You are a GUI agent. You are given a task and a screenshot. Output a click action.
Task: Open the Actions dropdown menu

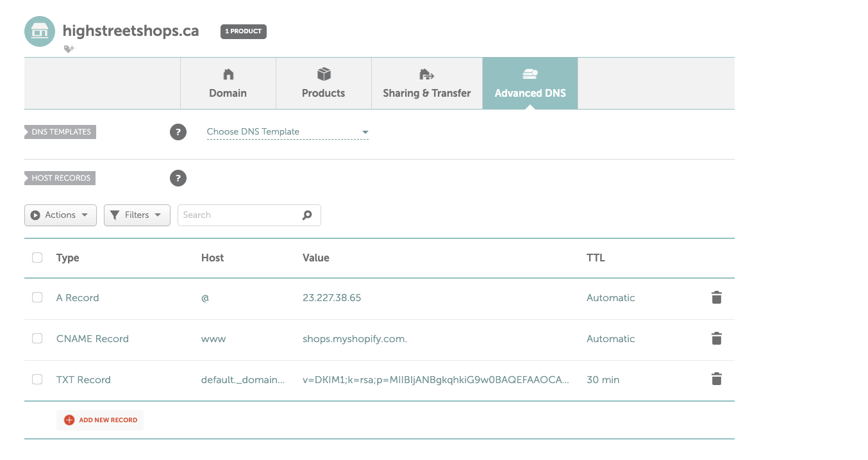60,215
